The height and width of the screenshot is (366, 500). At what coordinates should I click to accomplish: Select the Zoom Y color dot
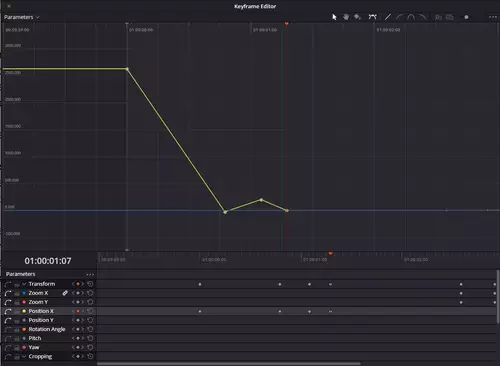coord(24,302)
